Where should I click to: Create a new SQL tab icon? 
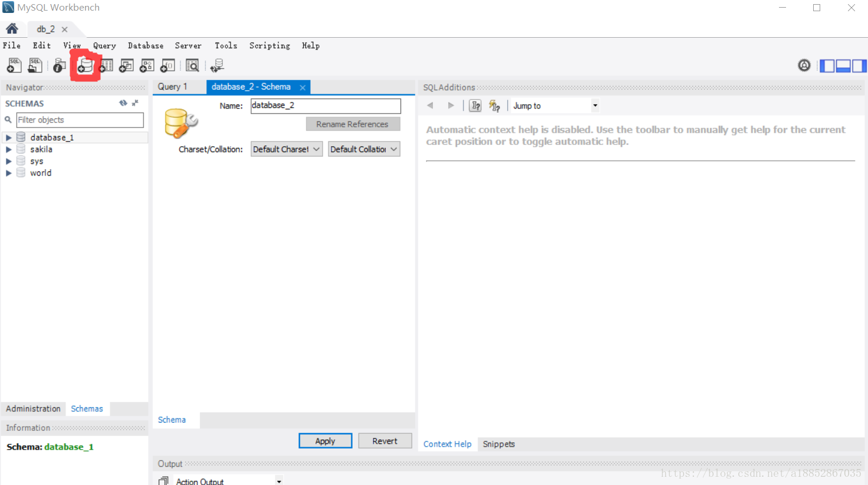14,65
